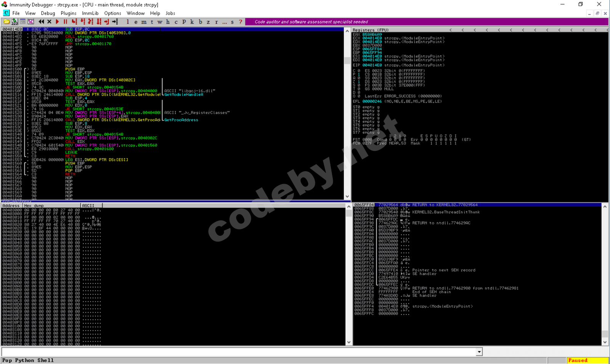Show Threads via the t icon

[152, 22]
